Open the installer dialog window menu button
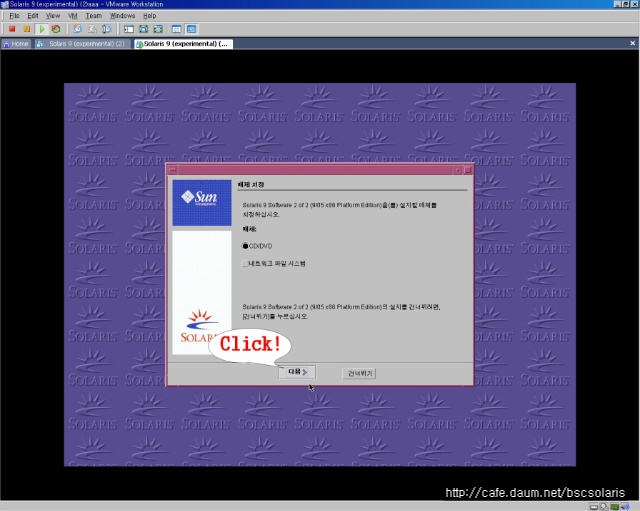The image size is (640, 511). click(x=173, y=169)
